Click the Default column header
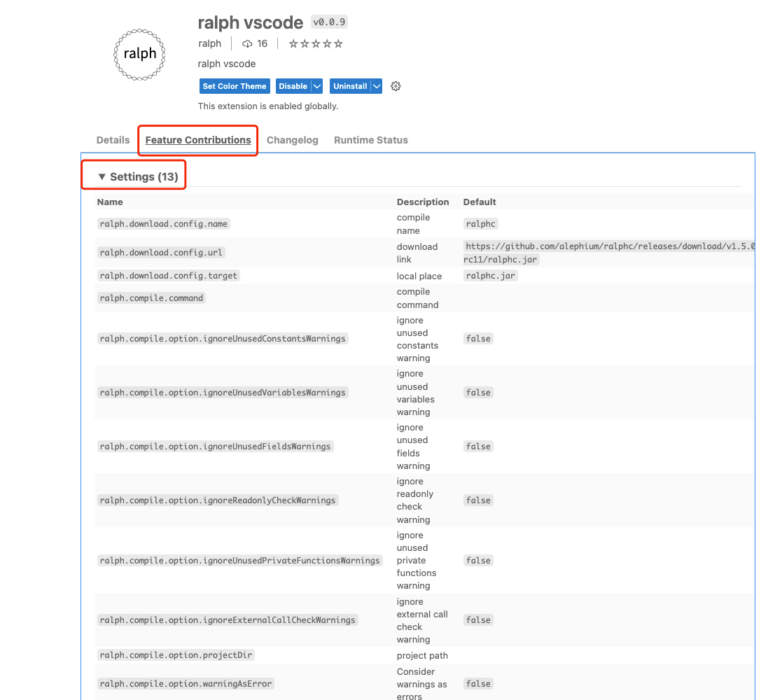Viewport: 775px width, 700px height. point(480,202)
